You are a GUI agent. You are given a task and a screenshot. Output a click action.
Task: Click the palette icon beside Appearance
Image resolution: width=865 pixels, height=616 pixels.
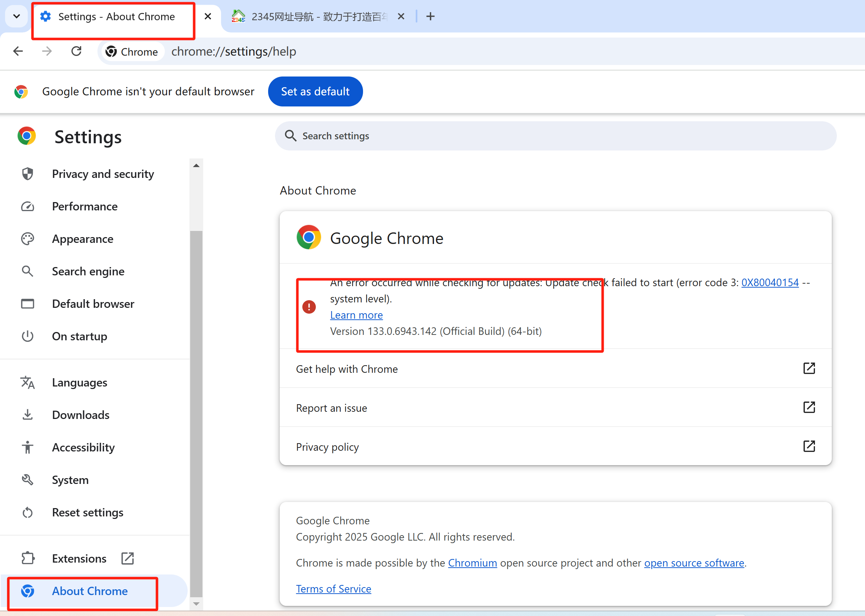[x=27, y=239]
